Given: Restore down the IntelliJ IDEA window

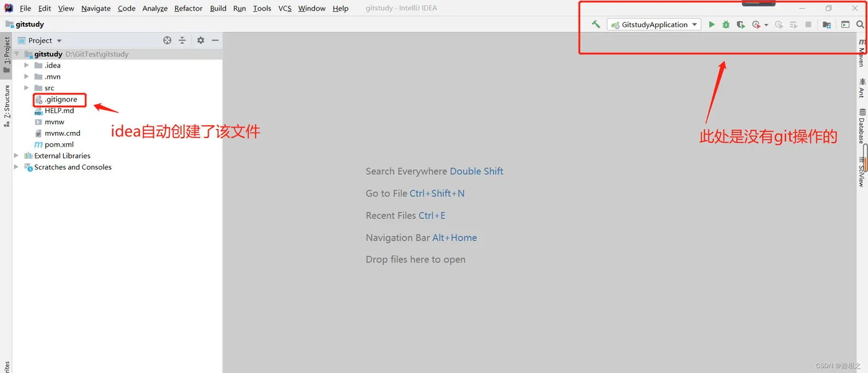Looking at the screenshot, I should tap(828, 8).
